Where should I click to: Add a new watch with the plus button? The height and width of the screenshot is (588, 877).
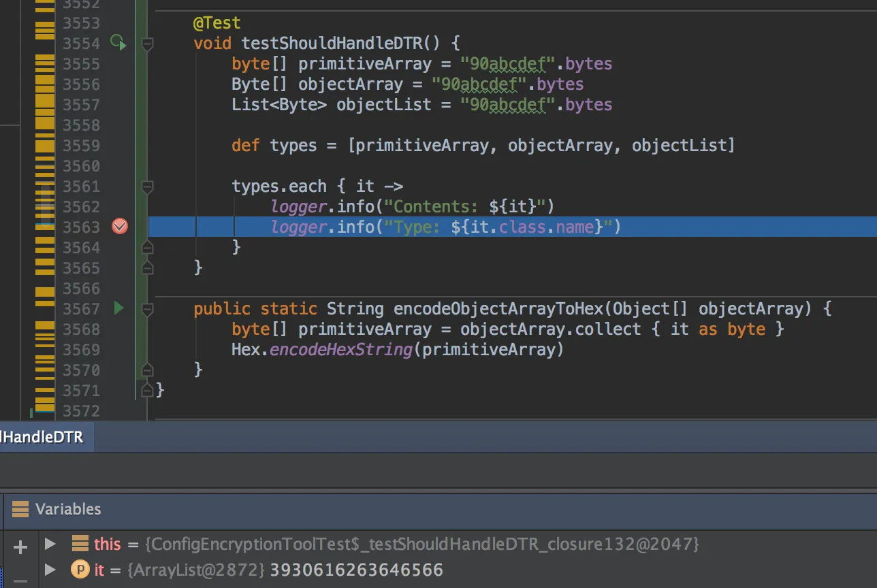click(20, 546)
